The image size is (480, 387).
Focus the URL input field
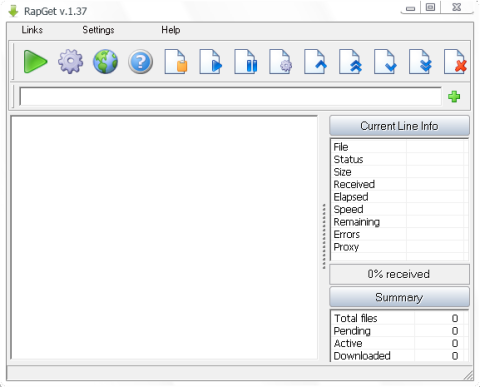tap(230, 97)
